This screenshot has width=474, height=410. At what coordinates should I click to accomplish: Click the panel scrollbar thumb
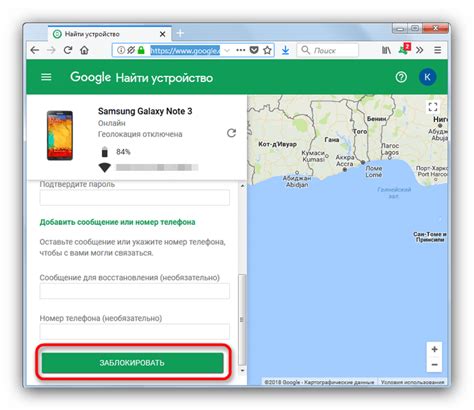point(242,319)
